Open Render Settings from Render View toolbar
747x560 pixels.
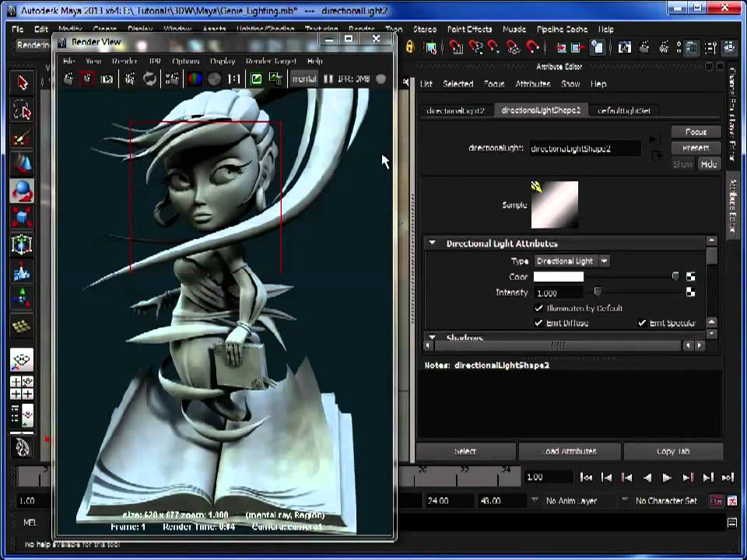tap(172, 79)
